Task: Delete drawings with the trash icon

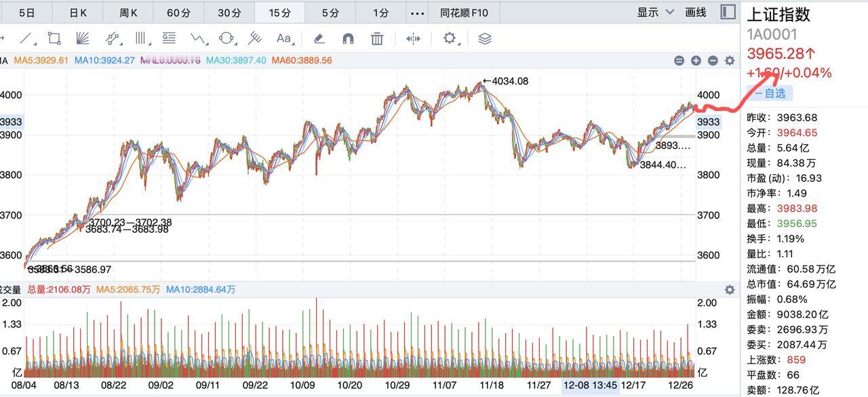Action: (377, 39)
